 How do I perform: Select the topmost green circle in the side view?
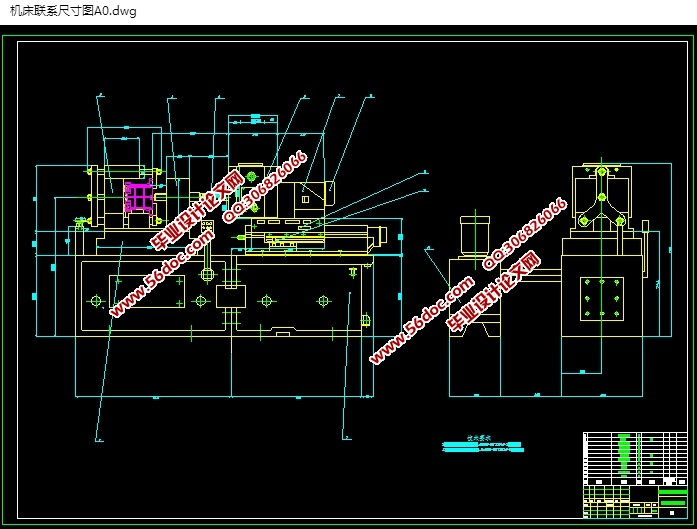tap(600, 170)
